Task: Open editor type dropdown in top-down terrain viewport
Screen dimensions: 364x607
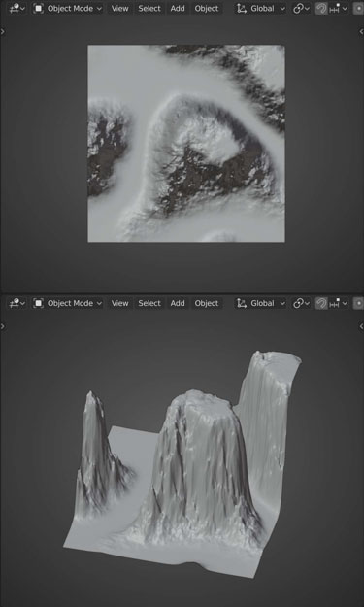Action: [17, 8]
